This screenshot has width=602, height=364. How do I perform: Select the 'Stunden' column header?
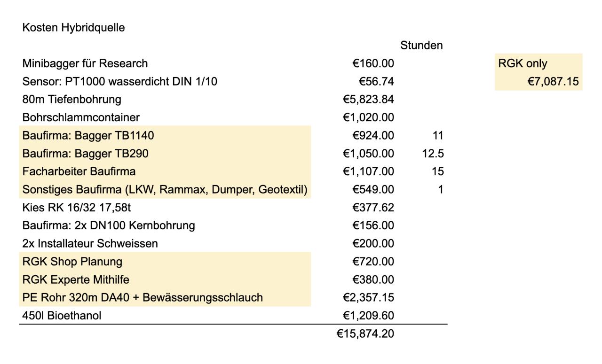(x=421, y=46)
